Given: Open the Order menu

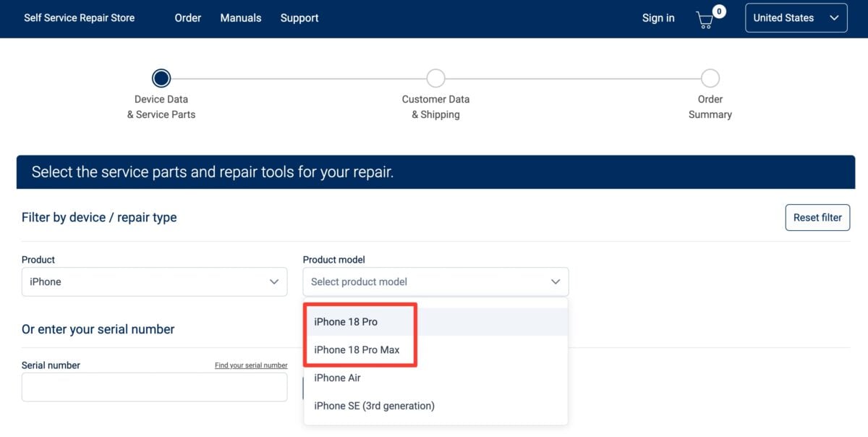Looking at the screenshot, I should click(188, 18).
